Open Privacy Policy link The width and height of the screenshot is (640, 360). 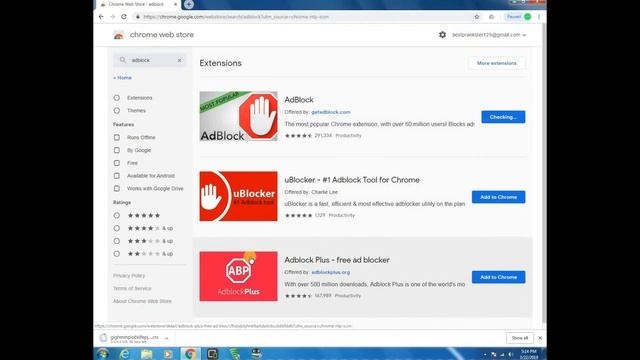pos(129,276)
